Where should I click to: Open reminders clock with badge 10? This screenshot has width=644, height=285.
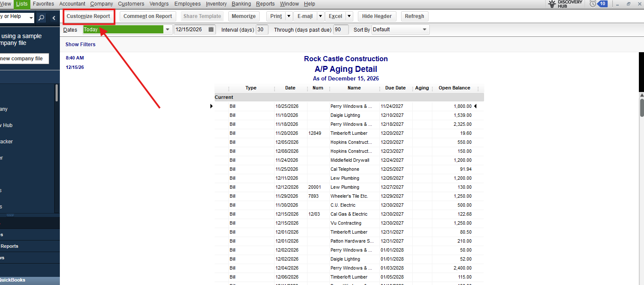click(598, 4)
